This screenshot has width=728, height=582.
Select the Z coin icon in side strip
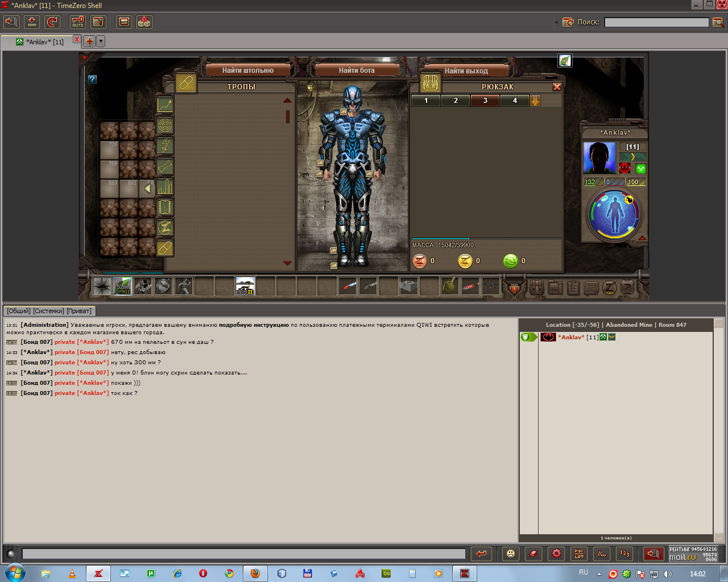pos(165,228)
